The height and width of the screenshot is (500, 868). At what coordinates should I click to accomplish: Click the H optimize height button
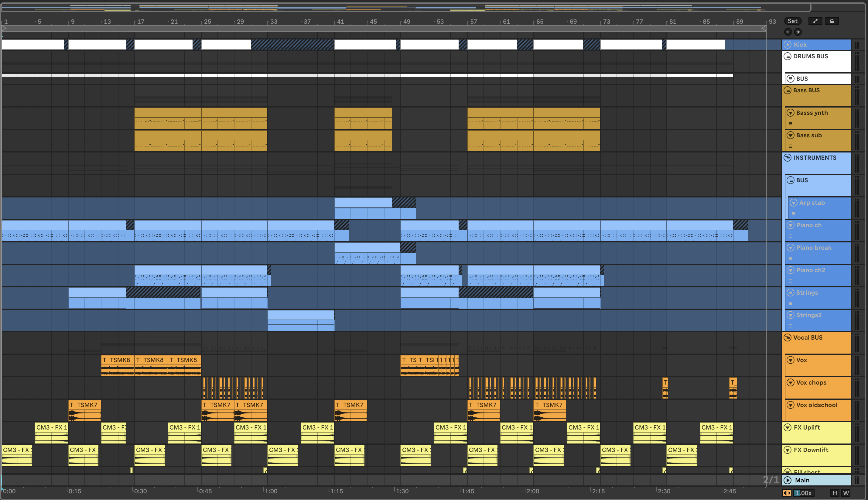835,493
